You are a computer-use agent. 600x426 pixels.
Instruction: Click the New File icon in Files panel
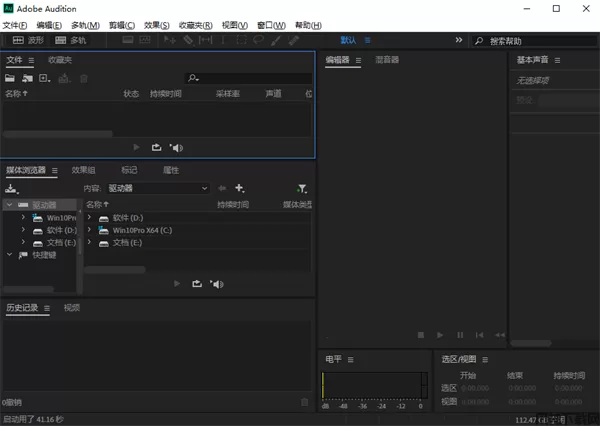44,78
